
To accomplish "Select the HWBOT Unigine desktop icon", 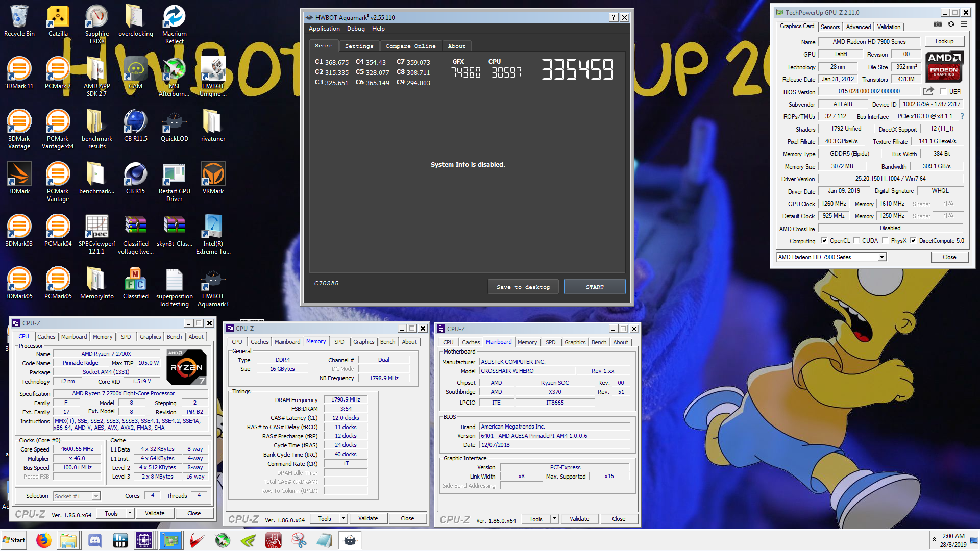I will coord(213,77).
